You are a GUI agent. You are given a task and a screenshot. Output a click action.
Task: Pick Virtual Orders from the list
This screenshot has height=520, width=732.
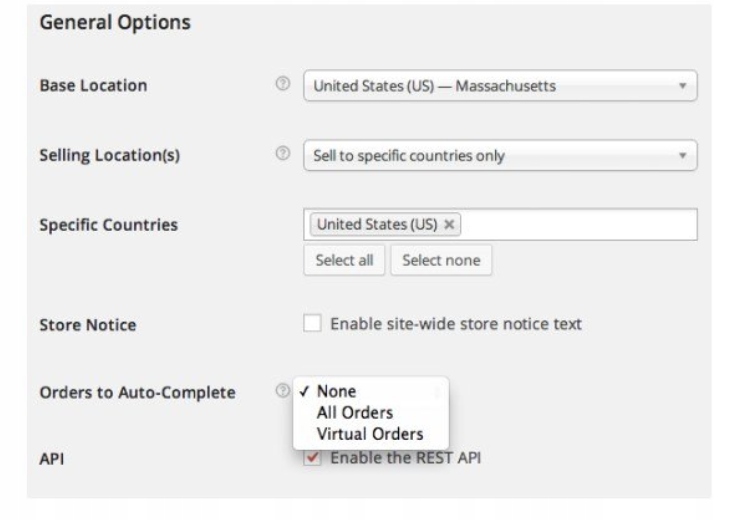369,434
